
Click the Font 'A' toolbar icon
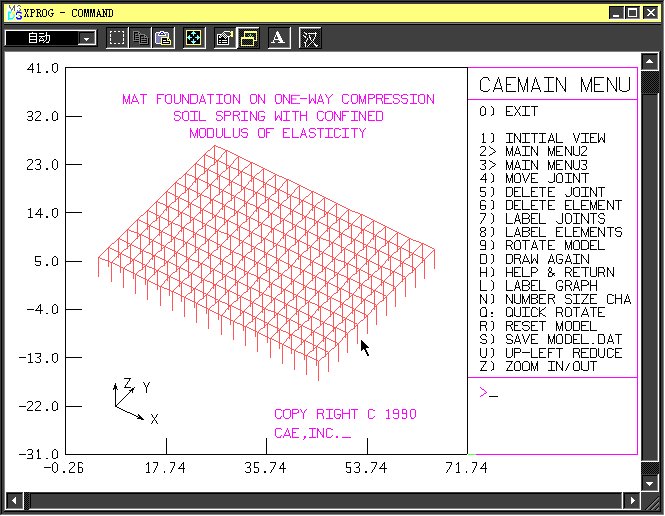point(279,38)
